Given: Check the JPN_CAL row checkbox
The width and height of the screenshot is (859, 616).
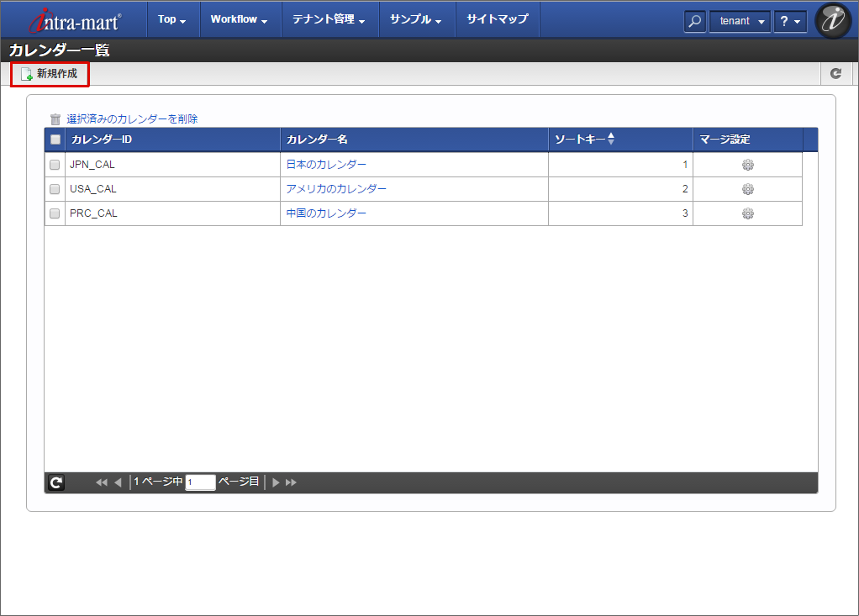Looking at the screenshot, I should [55, 165].
